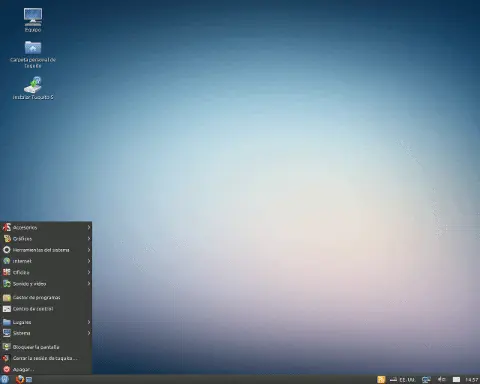
Task: Open Gestor de programas from the menu
Action: tap(46, 297)
